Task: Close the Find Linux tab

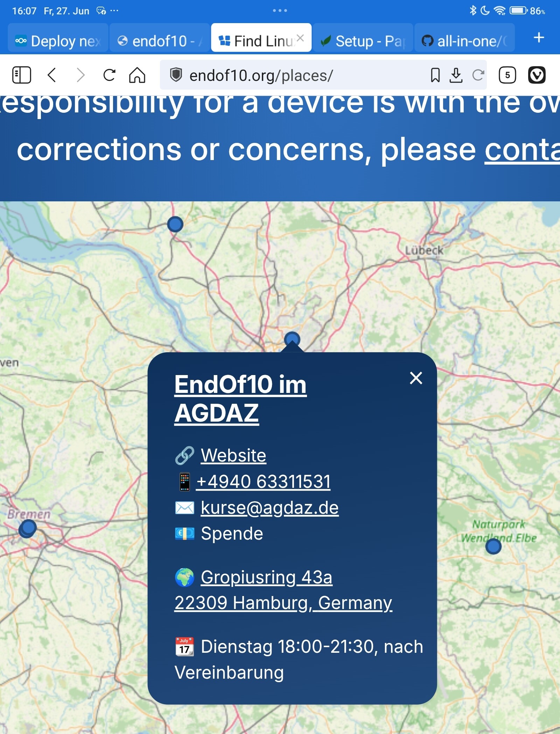Action: [300, 38]
